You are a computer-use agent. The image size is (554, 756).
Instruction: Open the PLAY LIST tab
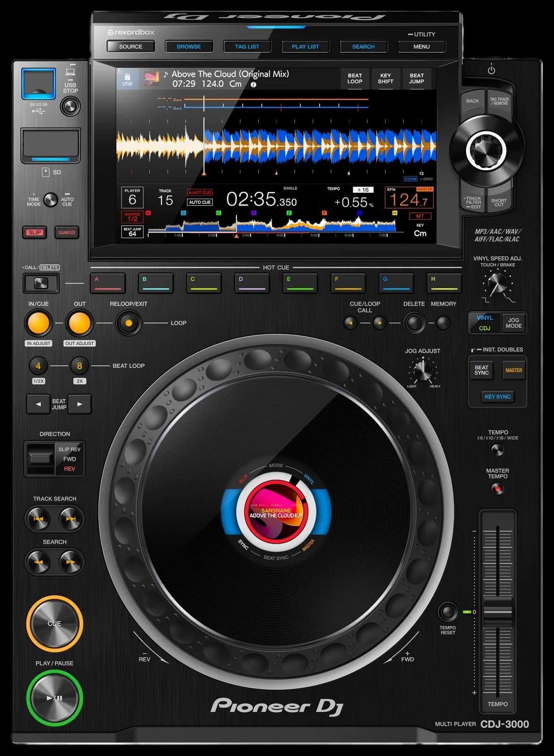(305, 46)
